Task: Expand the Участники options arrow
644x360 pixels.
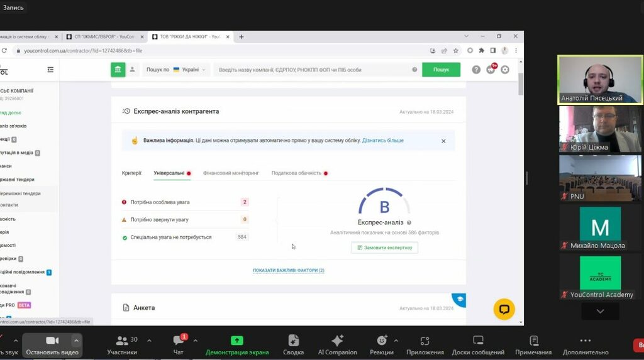Action: 149,341
